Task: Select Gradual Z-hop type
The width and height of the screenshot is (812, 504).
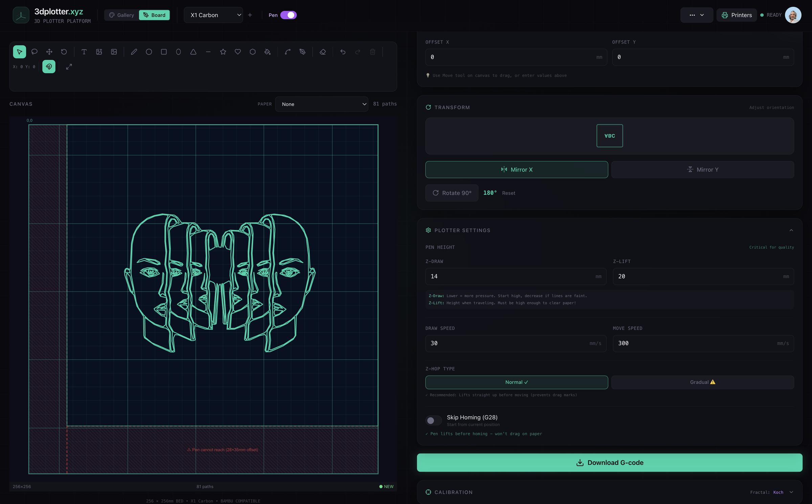Action: point(703,382)
